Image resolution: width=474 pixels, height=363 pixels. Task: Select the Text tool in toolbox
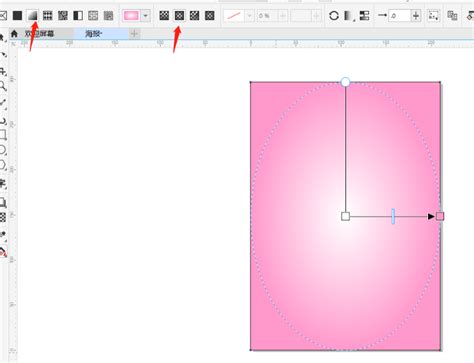pyautogui.click(x=3, y=184)
